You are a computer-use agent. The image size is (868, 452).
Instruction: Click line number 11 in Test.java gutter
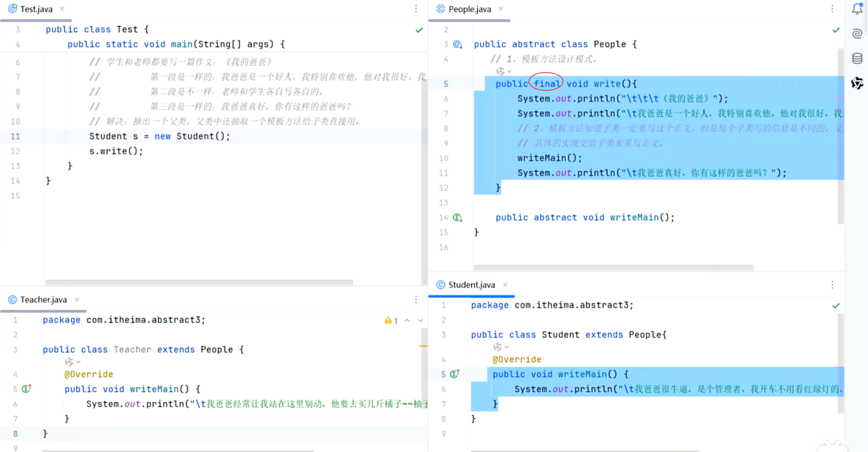[x=15, y=136]
